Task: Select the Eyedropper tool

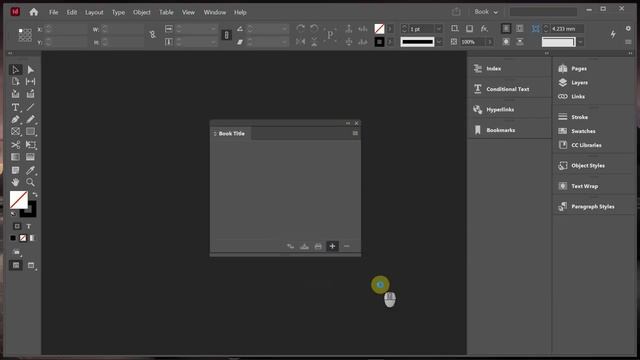Action: (31, 170)
